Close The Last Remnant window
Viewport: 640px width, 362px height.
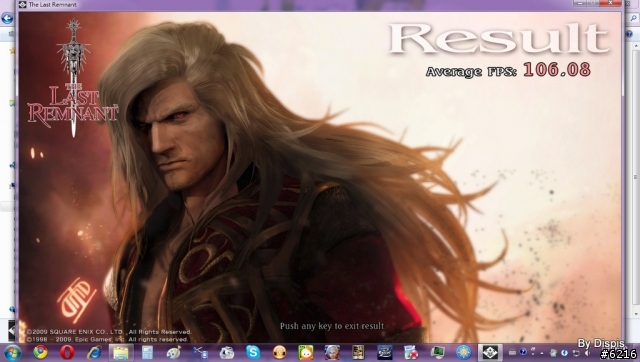[x=611, y=3]
